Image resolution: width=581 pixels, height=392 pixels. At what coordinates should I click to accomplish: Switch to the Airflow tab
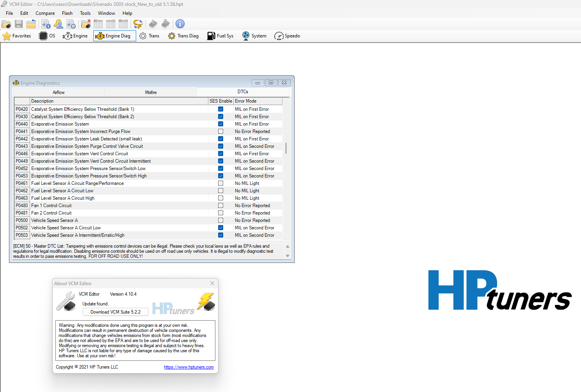point(59,92)
